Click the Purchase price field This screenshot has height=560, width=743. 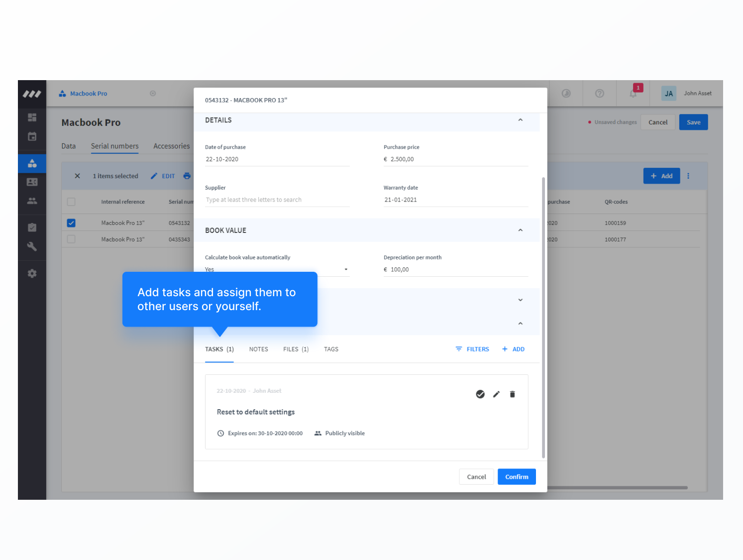pyautogui.click(x=456, y=159)
